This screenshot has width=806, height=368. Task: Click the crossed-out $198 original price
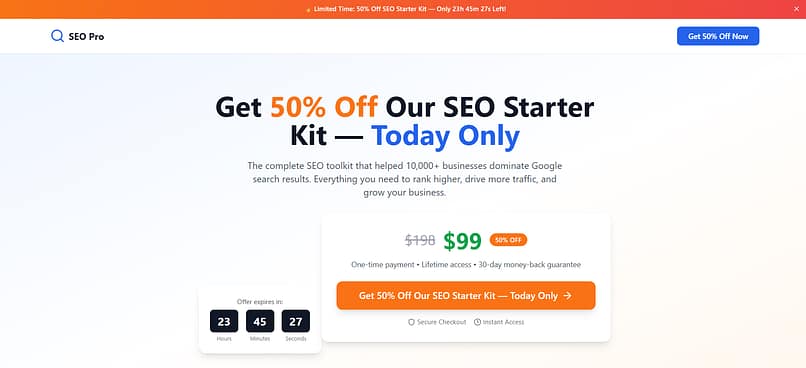[x=420, y=240]
